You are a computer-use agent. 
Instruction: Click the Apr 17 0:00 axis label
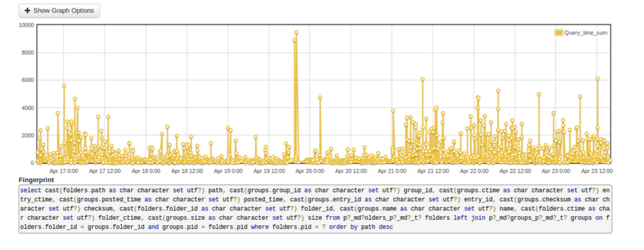(x=64, y=171)
